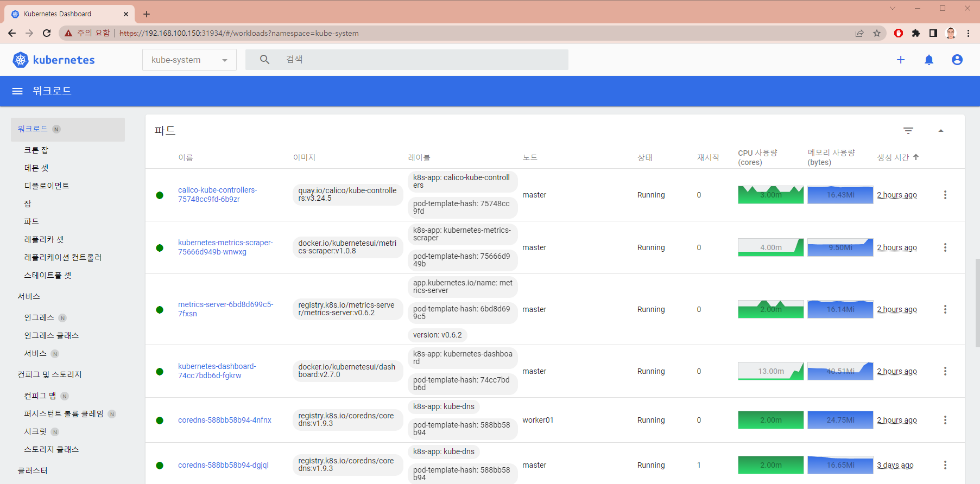Screen dimensions: 980x484
Task: Open calico-kube-controllers pod link
Action: coord(218,195)
